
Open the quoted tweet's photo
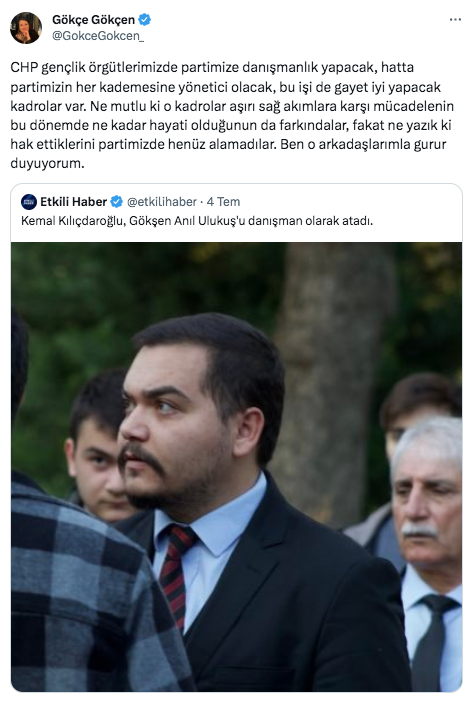236,467
